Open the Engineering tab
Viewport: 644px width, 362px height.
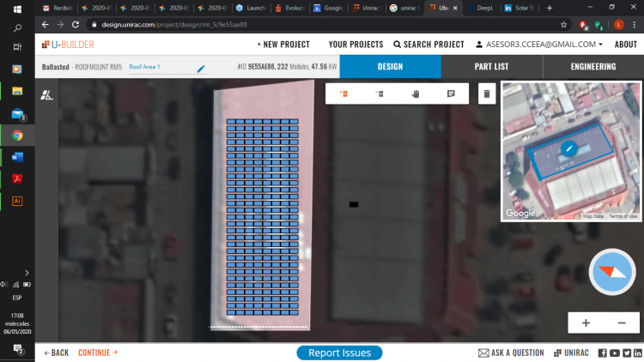pos(593,67)
